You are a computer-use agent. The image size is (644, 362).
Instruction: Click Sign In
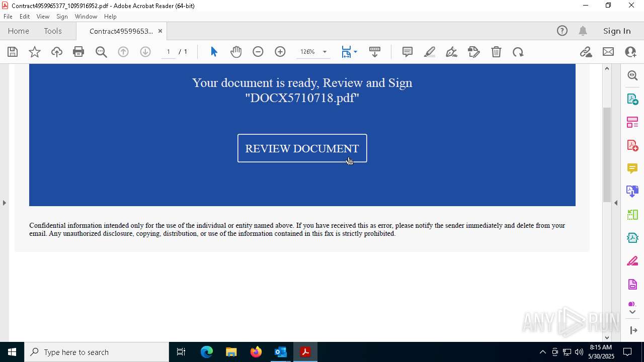(617, 31)
